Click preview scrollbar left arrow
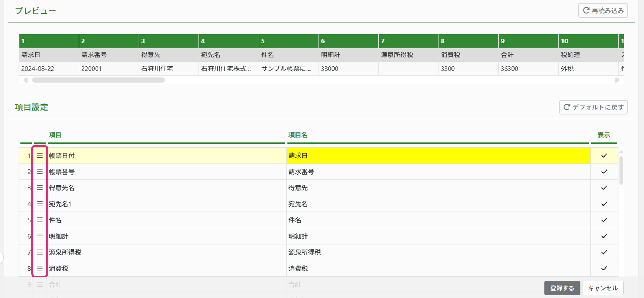Screen dimensions: 644x298 [x=25, y=80]
